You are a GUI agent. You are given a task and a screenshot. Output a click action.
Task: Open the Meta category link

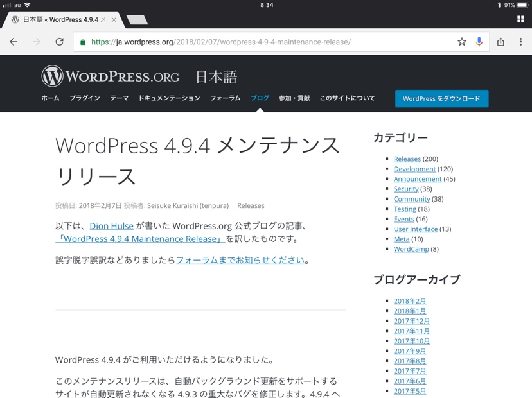(402, 239)
